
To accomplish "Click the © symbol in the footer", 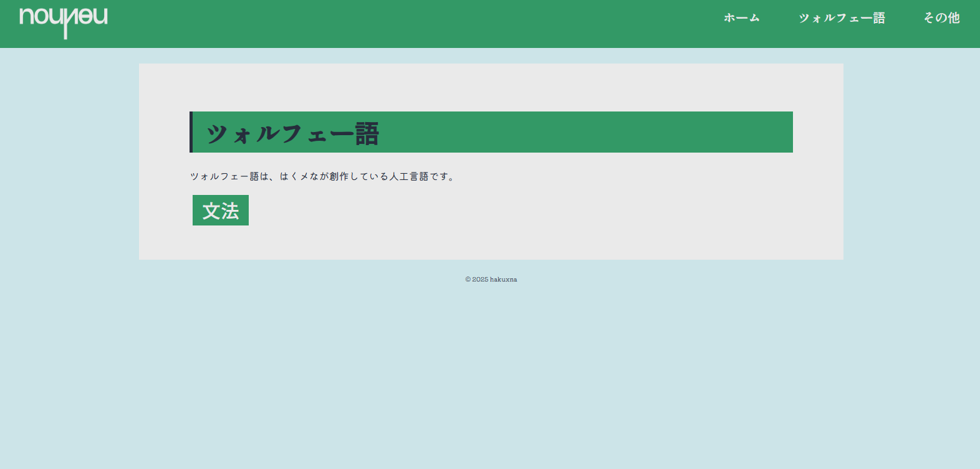I will [468, 280].
